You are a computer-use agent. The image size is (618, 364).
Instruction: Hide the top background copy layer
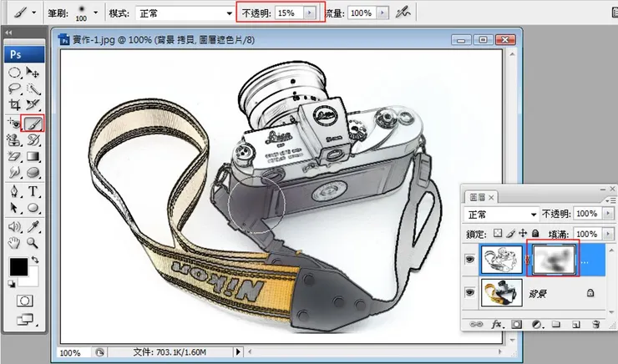pos(470,259)
